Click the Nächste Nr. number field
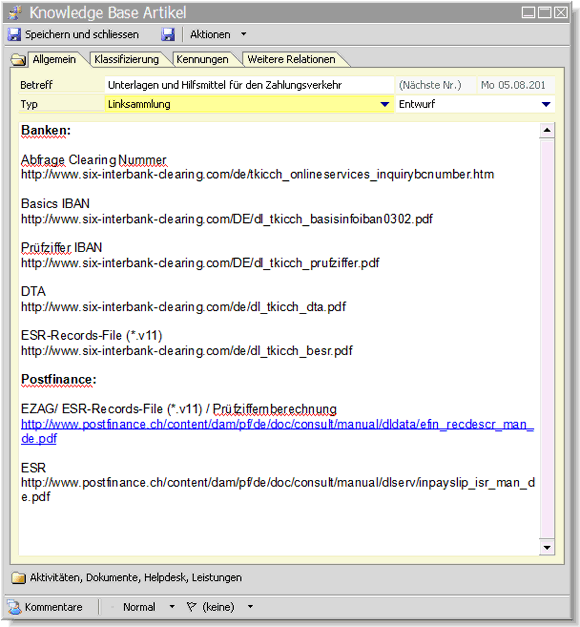The image size is (580, 627). (435, 85)
